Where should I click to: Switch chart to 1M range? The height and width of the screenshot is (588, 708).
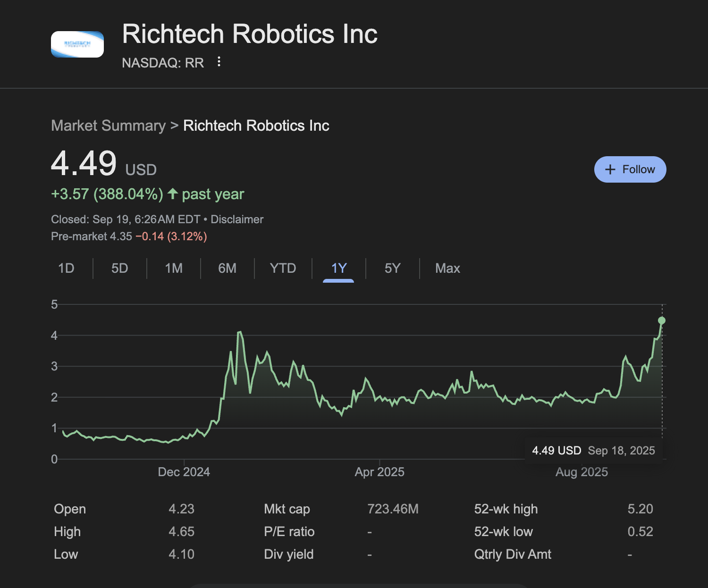click(174, 269)
